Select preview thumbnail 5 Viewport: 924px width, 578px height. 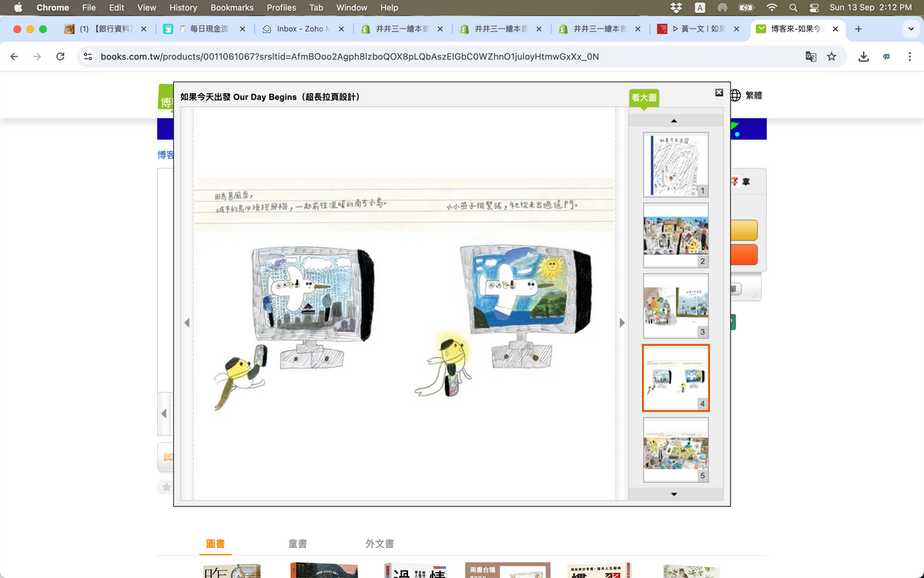[x=675, y=449]
